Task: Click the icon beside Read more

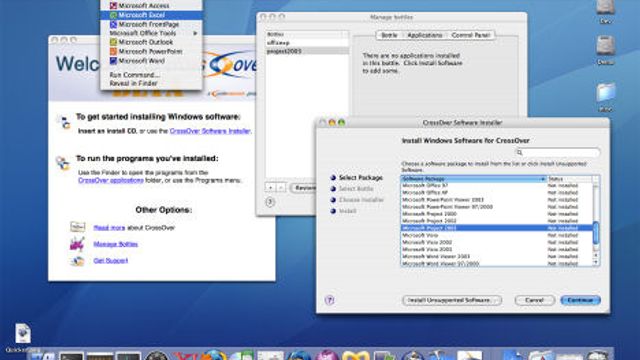Action: click(77, 227)
